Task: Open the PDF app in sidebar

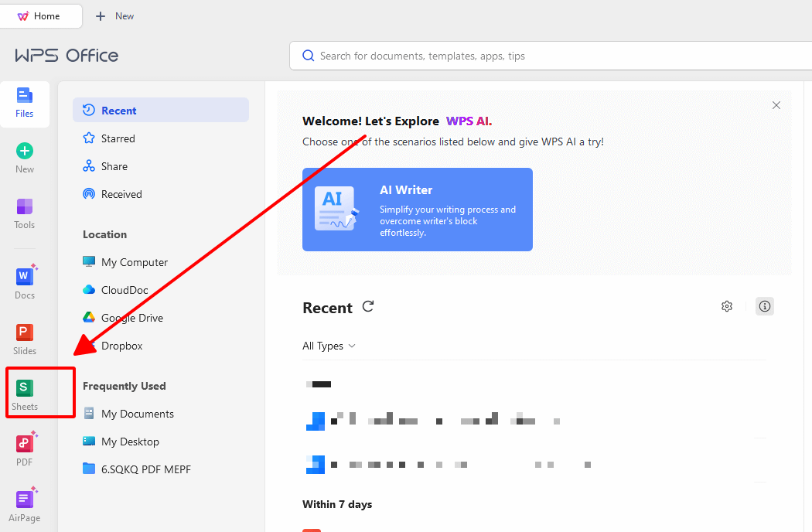Action: coord(24,449)
